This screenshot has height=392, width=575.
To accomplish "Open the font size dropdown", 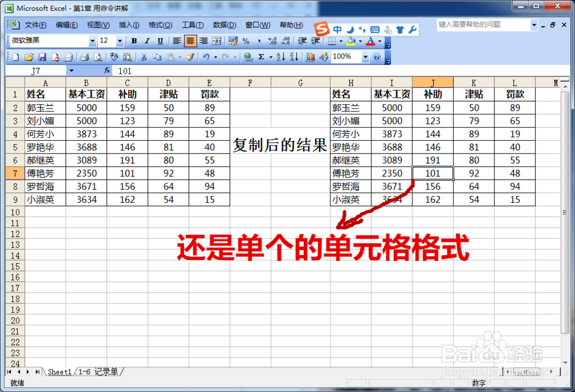I will point(119,41).
